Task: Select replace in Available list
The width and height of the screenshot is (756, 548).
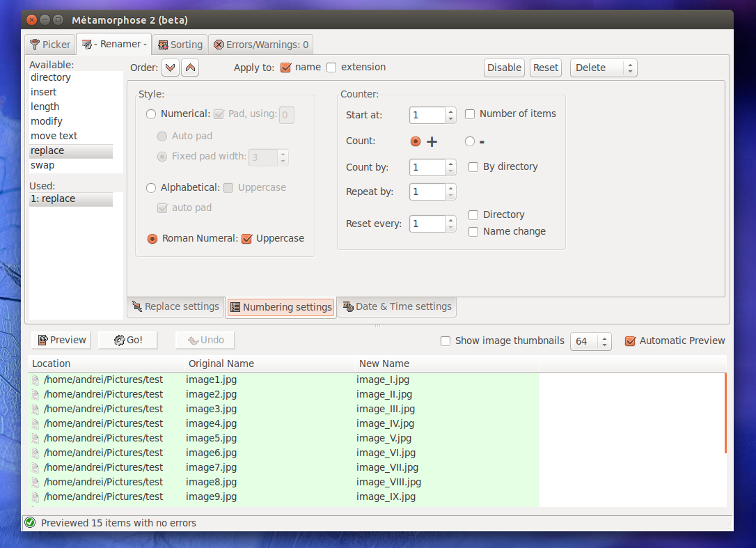Action: click(71, 151)
